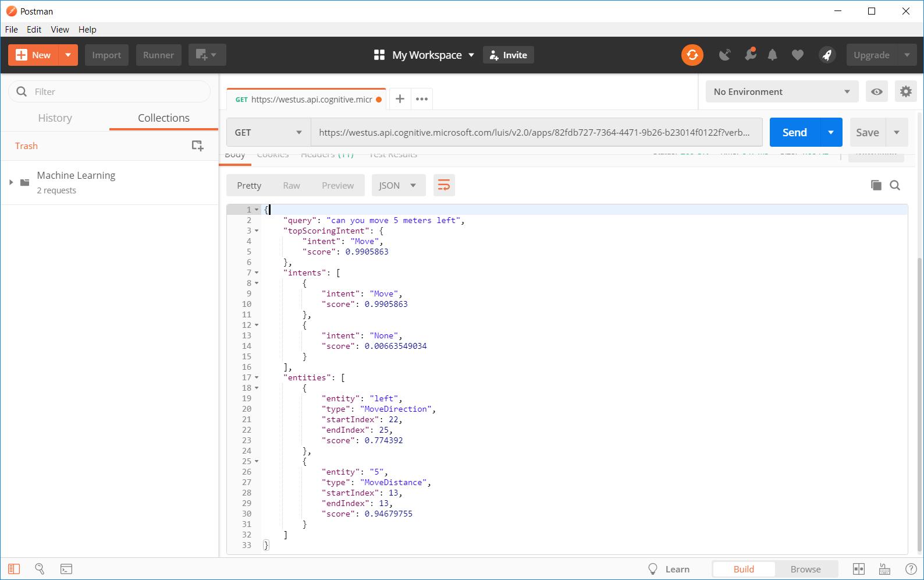Expand the Machine Learning collection
The height and width of the screenshot is (580, 924).
coord(11,182)
